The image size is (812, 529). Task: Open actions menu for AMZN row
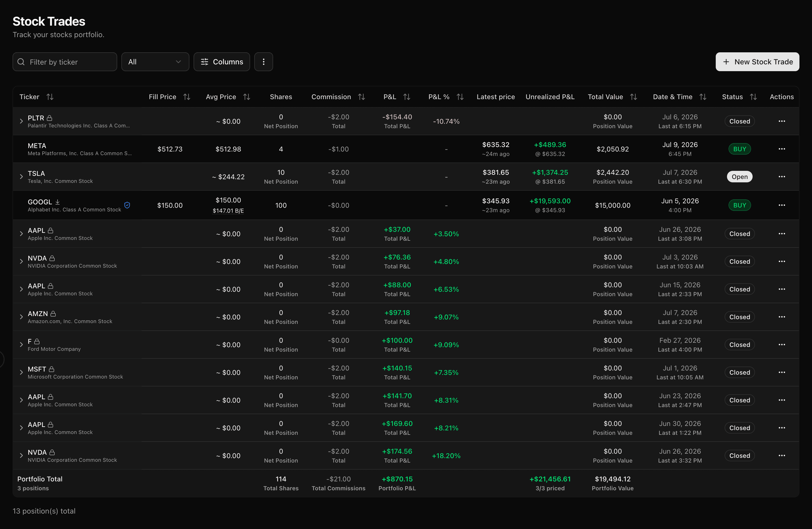coord(782,317)
